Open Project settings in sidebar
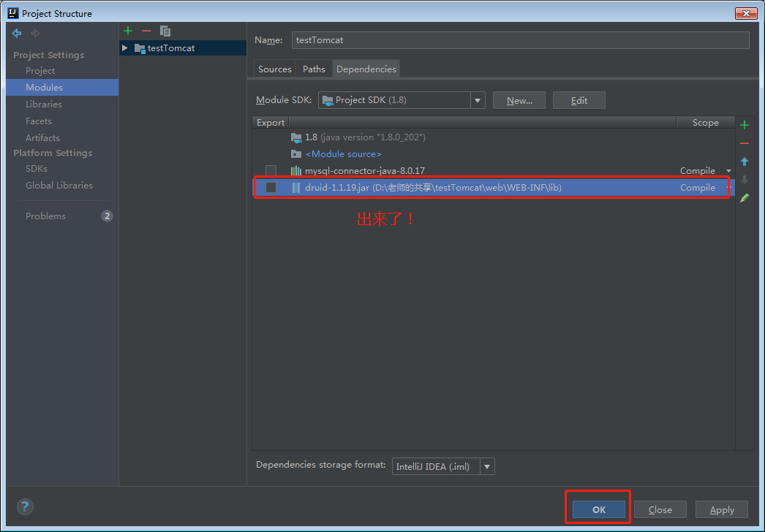Image resolution: width=765 pixels, height=532 pixels. click(40, 71)
